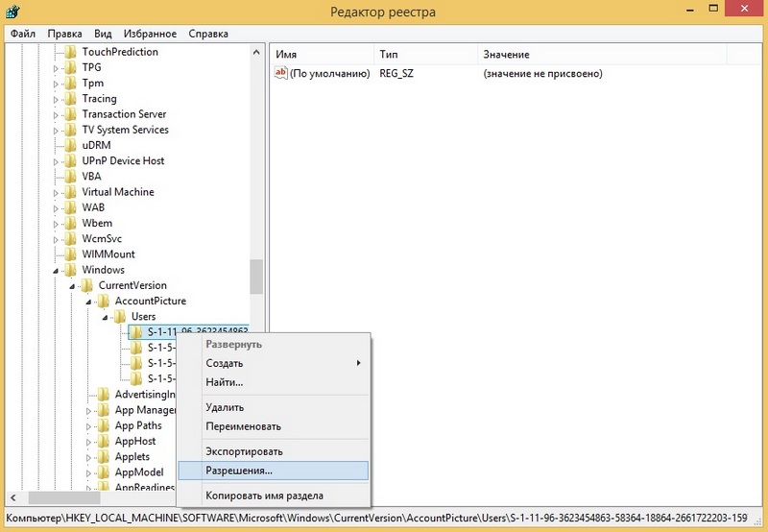Image resolution: width=768 pixels, height=532 pixels.
Task: Choose Экспортировать in context menu
Action: coord(274,451)
